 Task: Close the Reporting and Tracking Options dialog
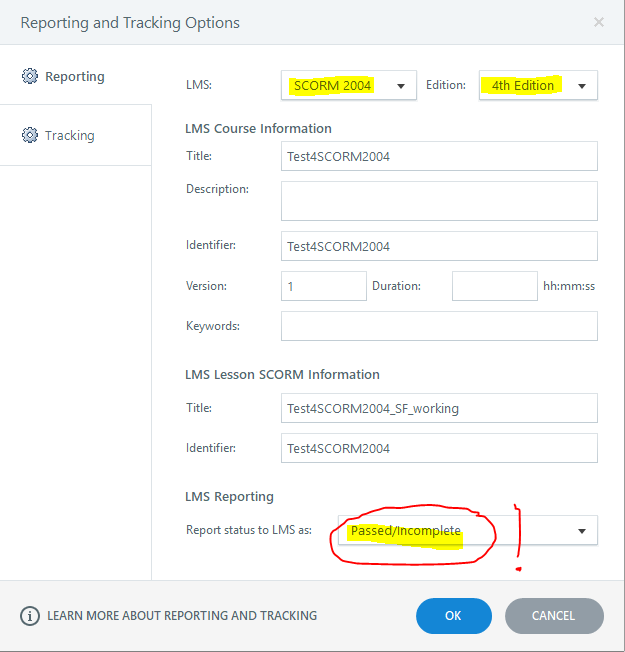tap(598, 22)
